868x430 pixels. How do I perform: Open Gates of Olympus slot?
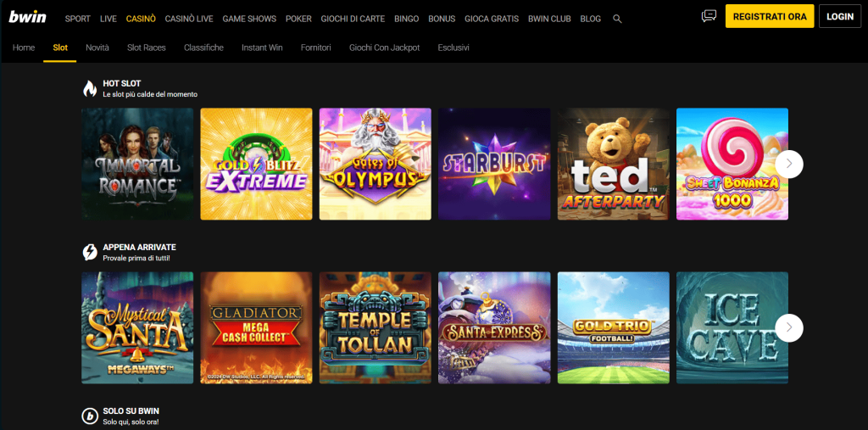(376, 164)
